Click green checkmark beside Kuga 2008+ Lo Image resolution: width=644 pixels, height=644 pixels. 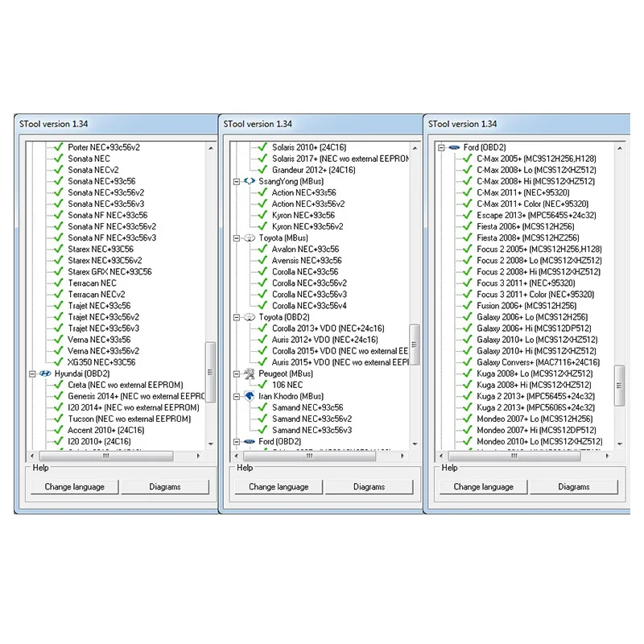(x=468, y=374)
